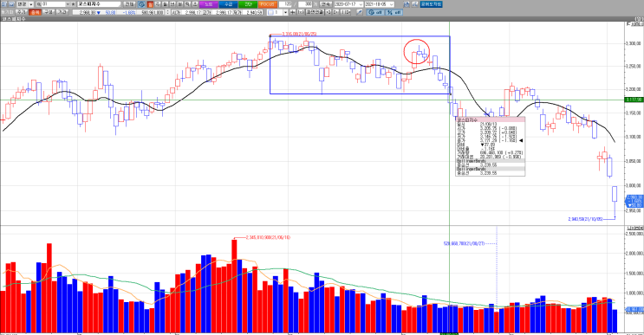Switch to the tick (틱) chart period
The height and width of the screenshot is (335, 644).
187,4
